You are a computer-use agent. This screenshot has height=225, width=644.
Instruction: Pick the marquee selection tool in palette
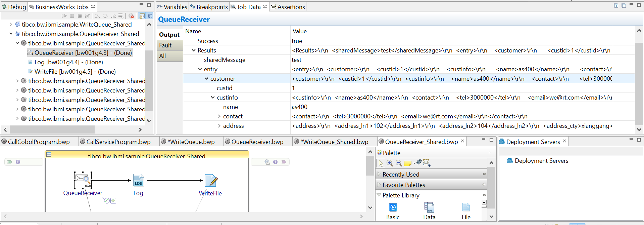[427, 163]
